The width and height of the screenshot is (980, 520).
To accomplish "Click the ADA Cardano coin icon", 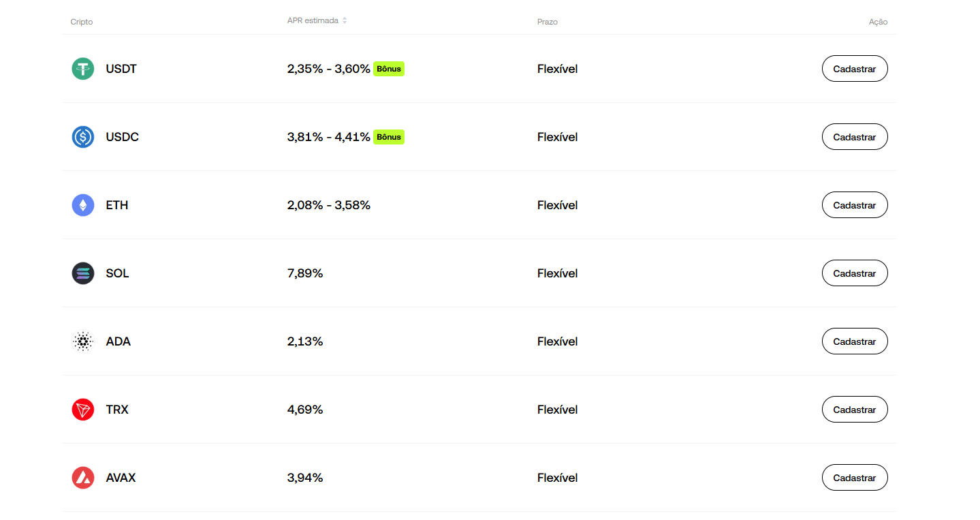I will [x=83, y=341].
